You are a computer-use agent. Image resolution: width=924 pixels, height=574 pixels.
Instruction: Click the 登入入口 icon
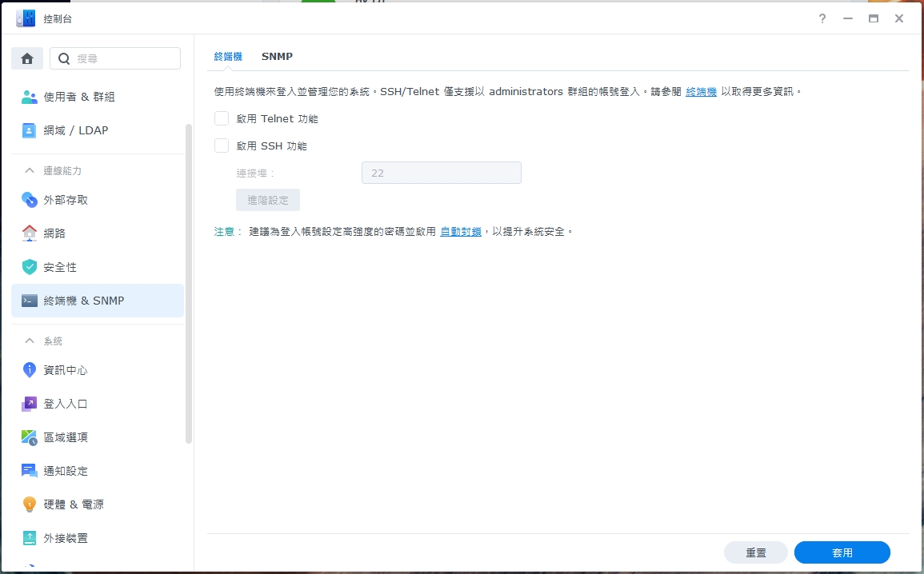tap(29, 403)
